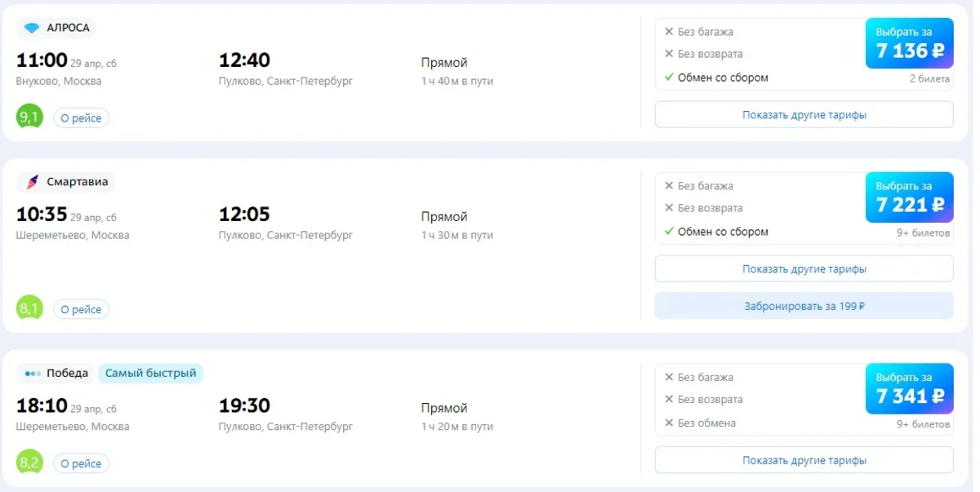Screen dimensions: 980x492
Task: Click the 'Самый быстрый' fastest flight tag
Action: point(150,374)
